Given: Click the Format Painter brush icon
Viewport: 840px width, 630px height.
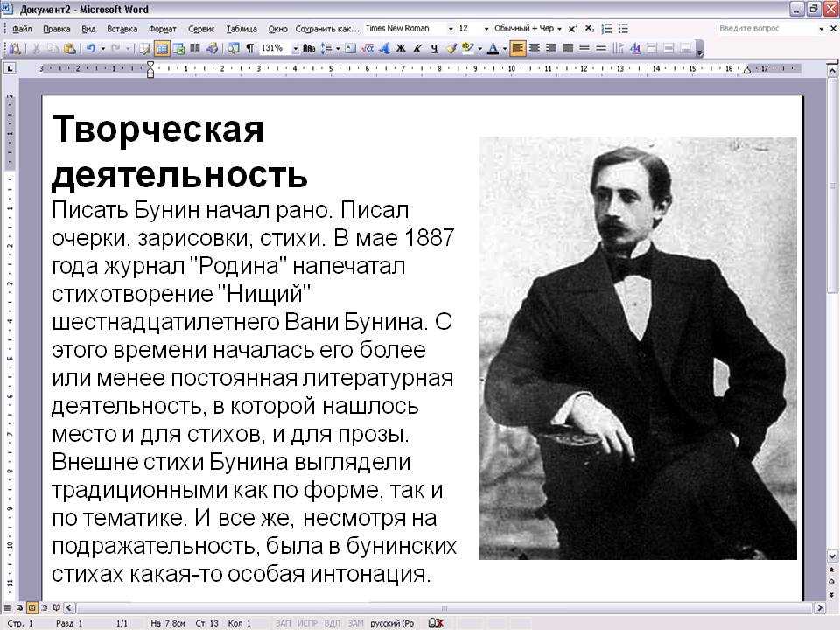Looking at the screenshot, I should (x=451, y=48).
